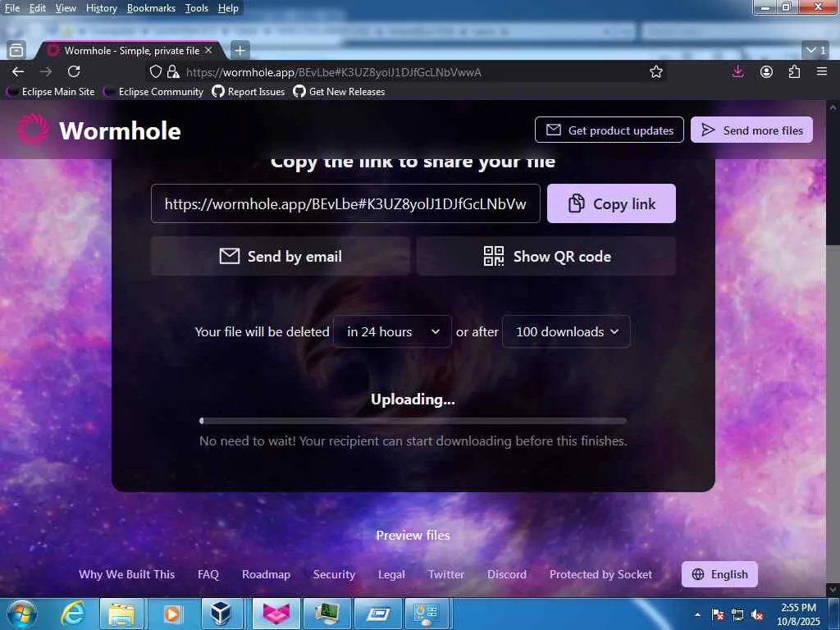Open the View menu
The width and height of the screenshot is (840, 630).
(x=66, y=8)
